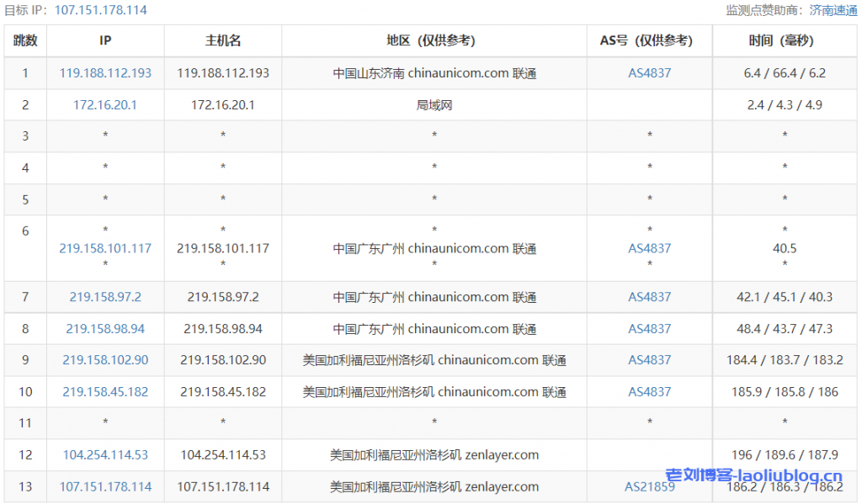Screen dimensions: 862x504
Task: Click the blue 104.254.114.53 IP link
Action: point(105,455)
